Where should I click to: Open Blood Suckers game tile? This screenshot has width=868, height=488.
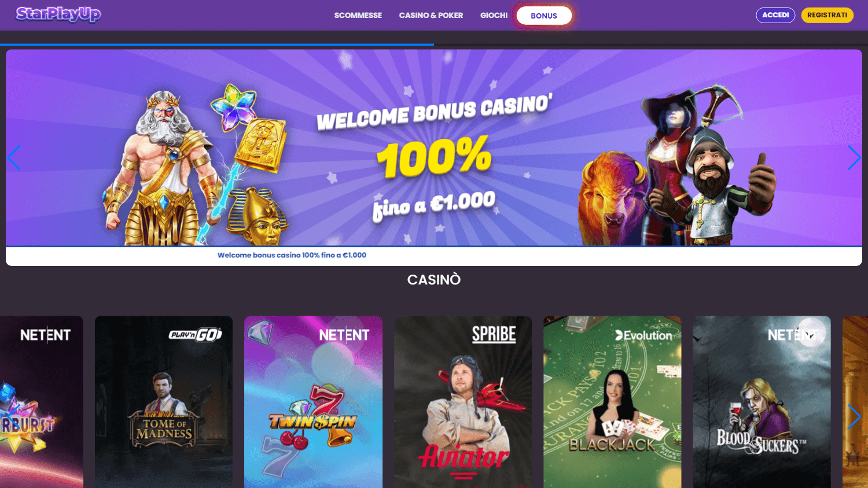coord(762,402)
